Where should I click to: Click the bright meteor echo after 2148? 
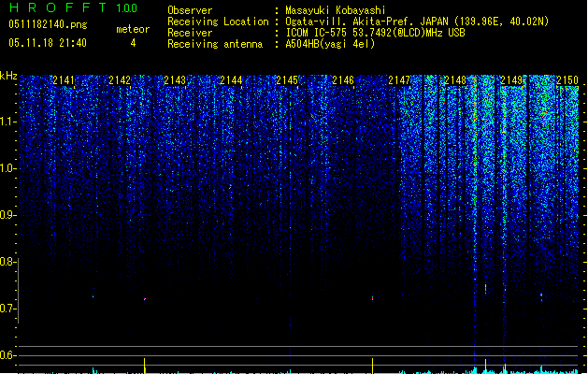tap(485, 289)
